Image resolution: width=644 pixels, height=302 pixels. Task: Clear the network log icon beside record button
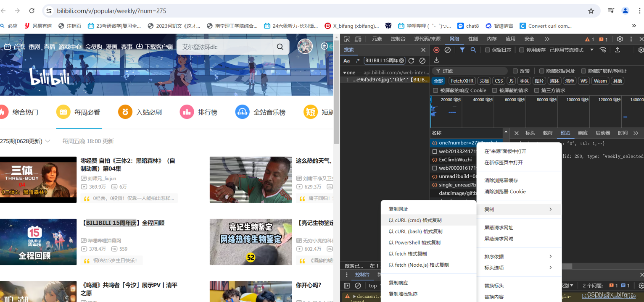[448, 50]
